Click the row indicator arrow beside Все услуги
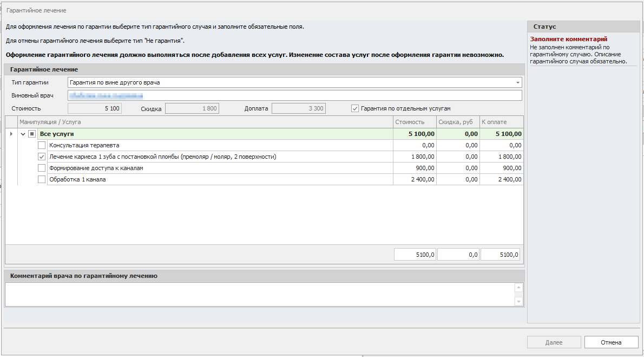644x357 pixels. (x=11, y=134)
